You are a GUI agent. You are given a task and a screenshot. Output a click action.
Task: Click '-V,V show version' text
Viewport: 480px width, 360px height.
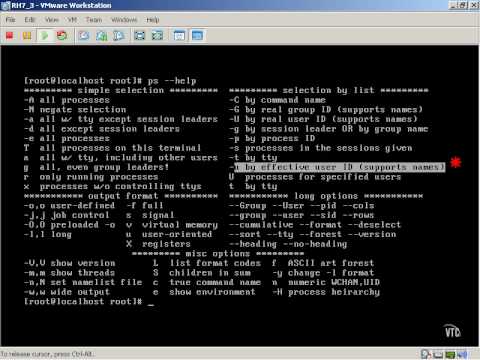(70, 263)
